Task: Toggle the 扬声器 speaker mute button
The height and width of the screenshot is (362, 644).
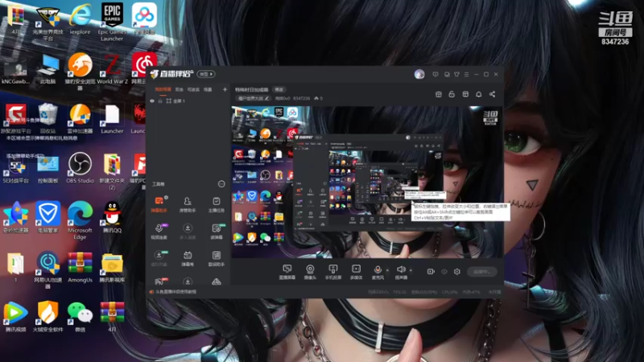Action: (x=401, y=271)
